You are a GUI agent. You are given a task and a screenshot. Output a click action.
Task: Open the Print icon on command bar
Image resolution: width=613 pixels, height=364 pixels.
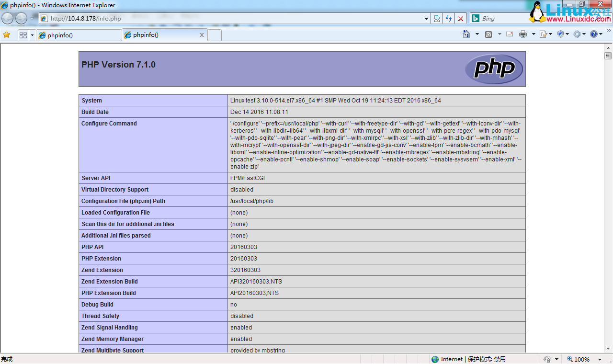522,34
